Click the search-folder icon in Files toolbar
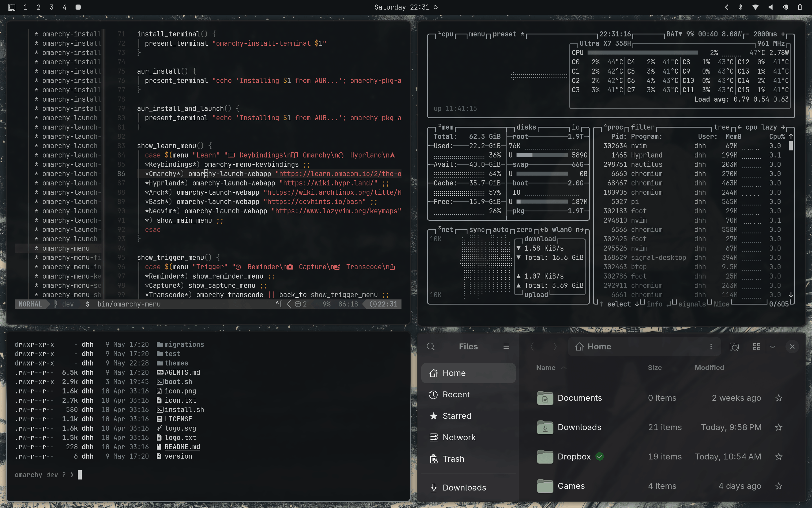The width and height of the screenshot is (812, 508). coord(734,346)
